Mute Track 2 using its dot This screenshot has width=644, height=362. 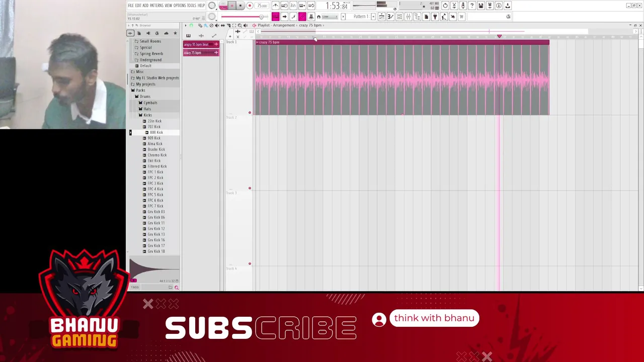point(250,188)
